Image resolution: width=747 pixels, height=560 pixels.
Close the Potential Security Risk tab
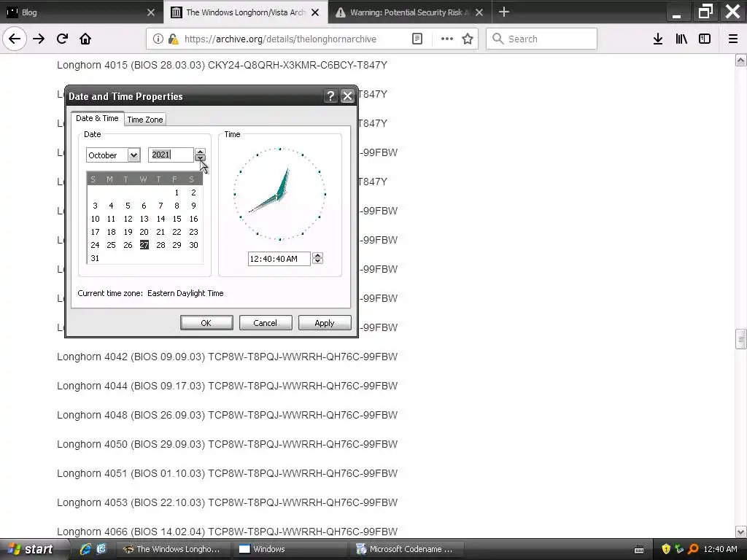click(x=479, y=12)
